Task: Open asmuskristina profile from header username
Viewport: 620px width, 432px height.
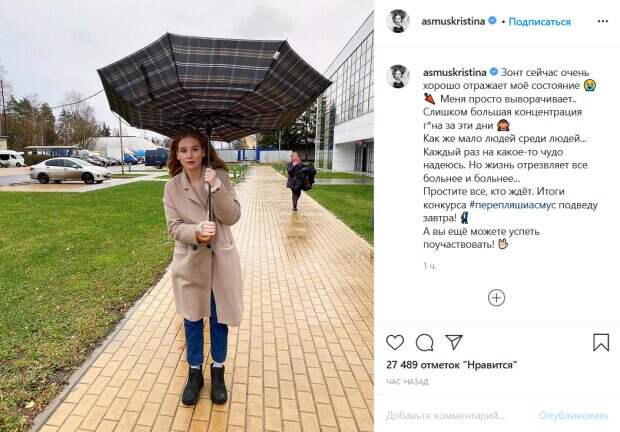Action: click(x=453, y=21)
